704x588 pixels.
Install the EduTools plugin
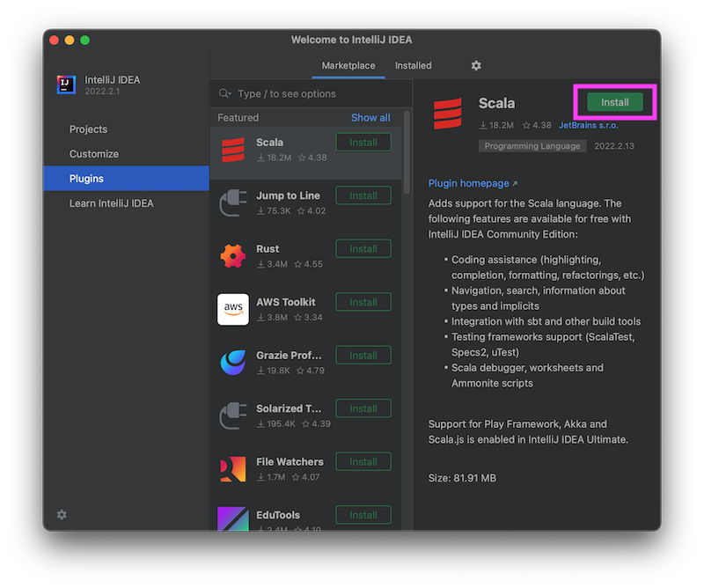(363, 515)
